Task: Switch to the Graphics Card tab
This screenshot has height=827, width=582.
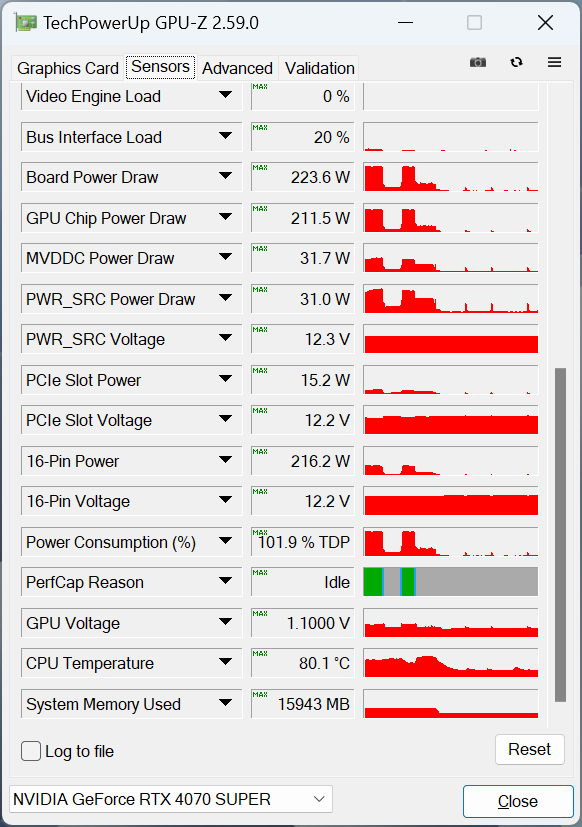Action: 68,68
